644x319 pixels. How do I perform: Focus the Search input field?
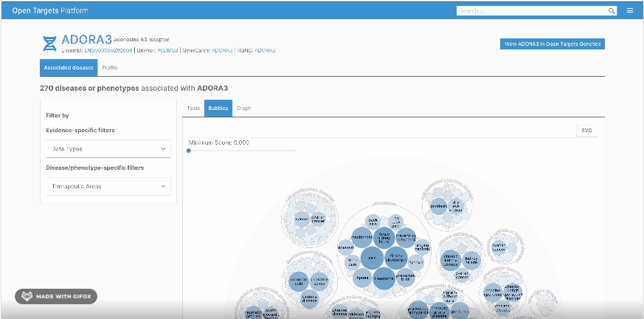tap(533, 11)
